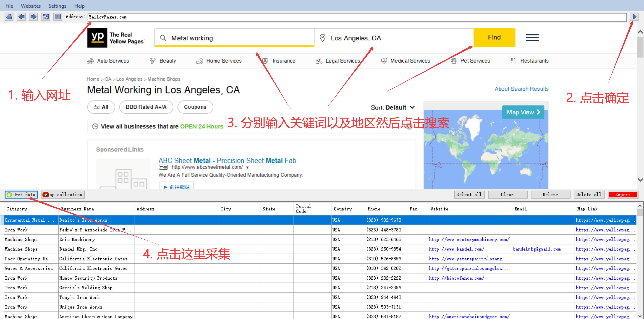The image size is (644, 319).
Task: Open Restaurants category
Action: (x=529, y=61)
